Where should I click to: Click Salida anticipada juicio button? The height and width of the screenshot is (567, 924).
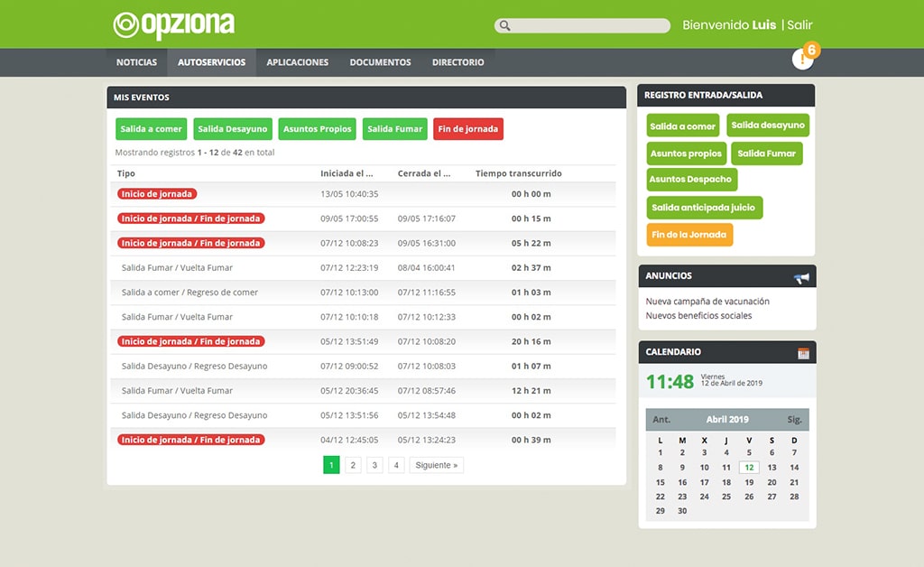coord(703,208)
